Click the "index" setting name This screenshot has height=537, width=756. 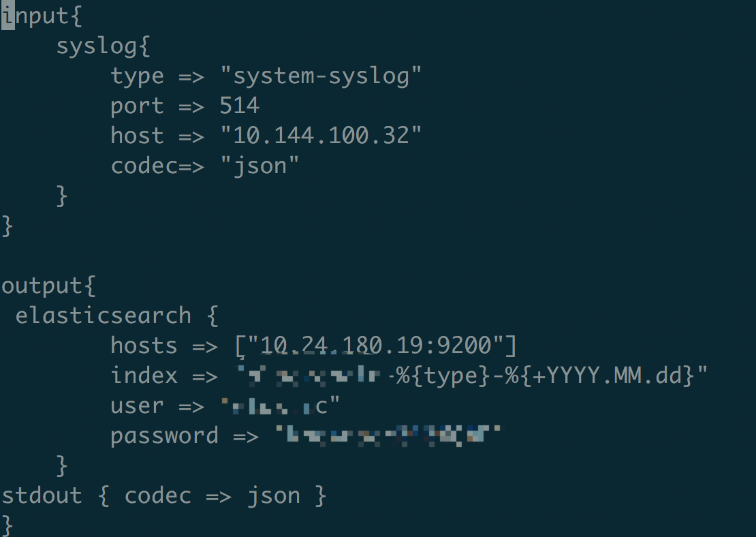(144, 375)
